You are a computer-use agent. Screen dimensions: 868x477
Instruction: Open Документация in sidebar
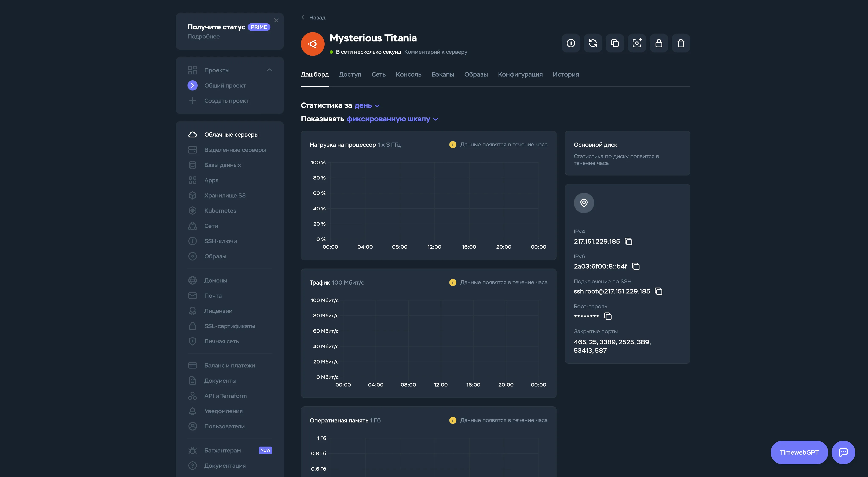pyautogui.click(x=230, y=466)
